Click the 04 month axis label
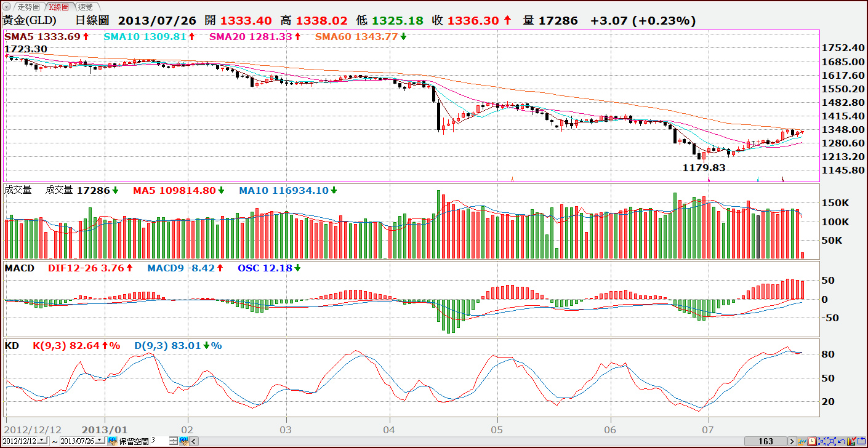The height and width of the screenshot is (448, 868). point(389,429)
